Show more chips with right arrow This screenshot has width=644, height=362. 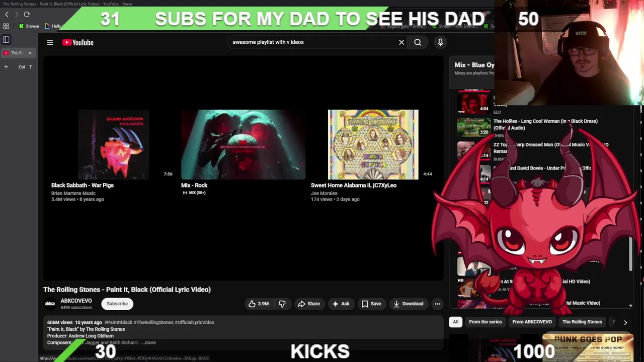pos(625,322)
